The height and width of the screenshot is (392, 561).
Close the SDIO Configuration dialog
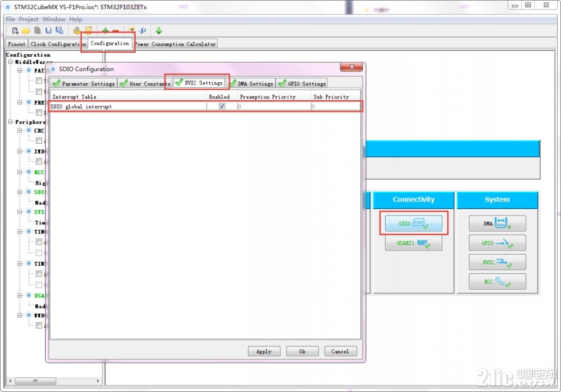(351, 67)
